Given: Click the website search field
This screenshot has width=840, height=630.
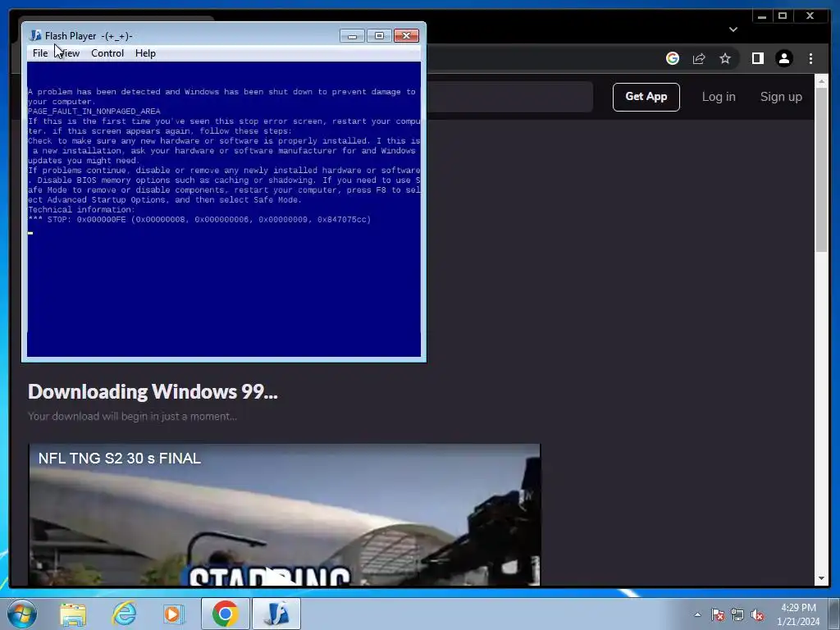Looking at the screenshot, I should (509, 97).
